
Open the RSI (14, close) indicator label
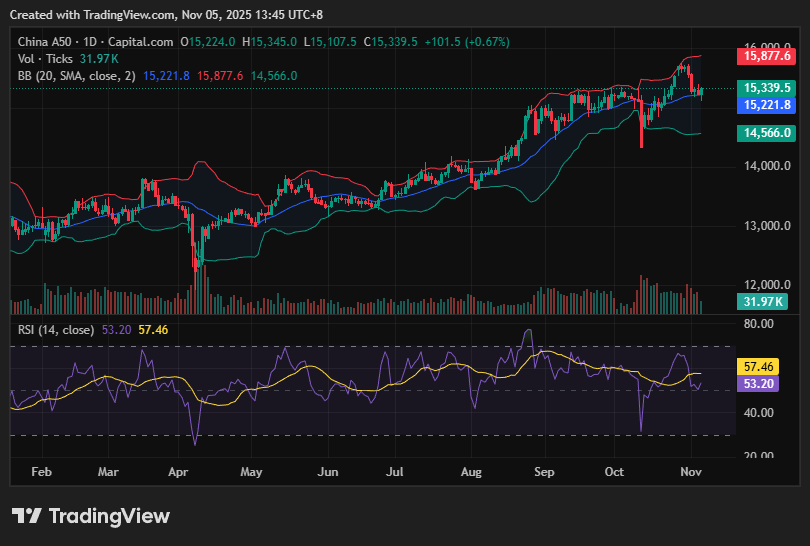tap(56, 329)
